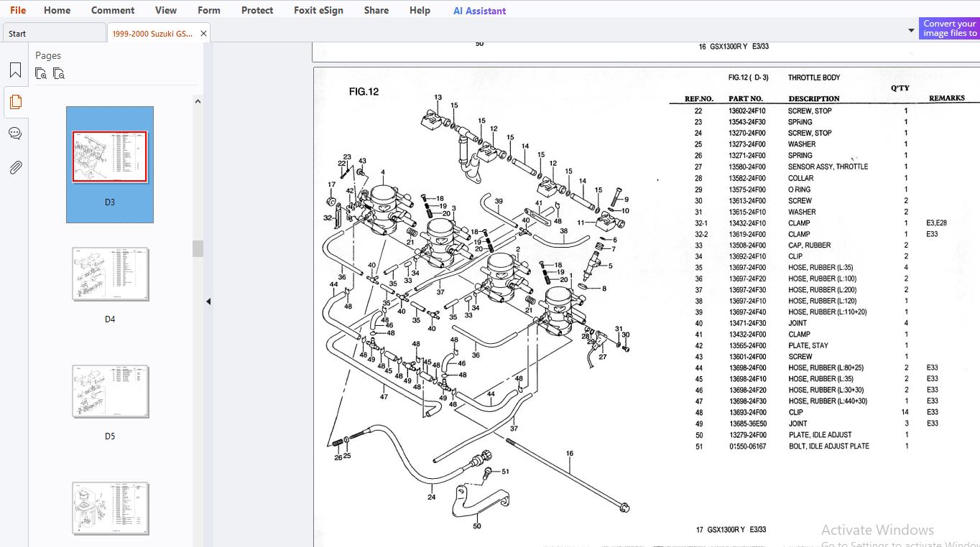
Task: Click the PART NO. column header
Action: tap(746, 99)
